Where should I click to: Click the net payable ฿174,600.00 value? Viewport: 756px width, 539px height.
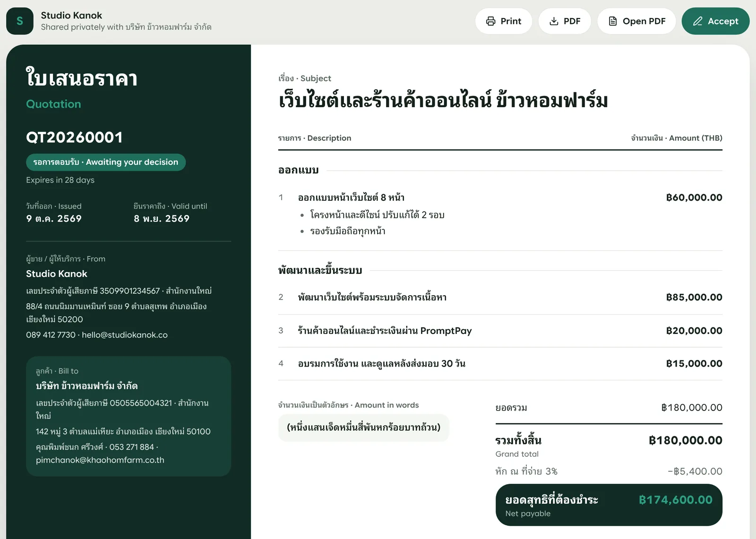click(x=676, y=500)
